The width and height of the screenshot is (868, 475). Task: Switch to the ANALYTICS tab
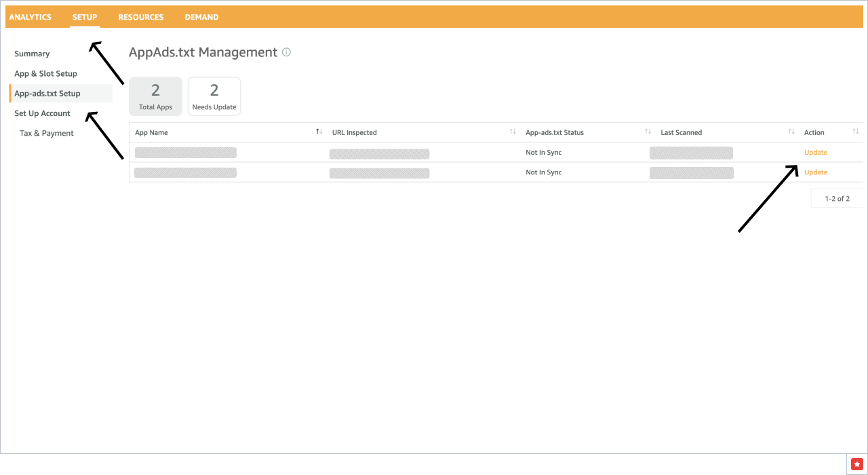pos(30,16)
